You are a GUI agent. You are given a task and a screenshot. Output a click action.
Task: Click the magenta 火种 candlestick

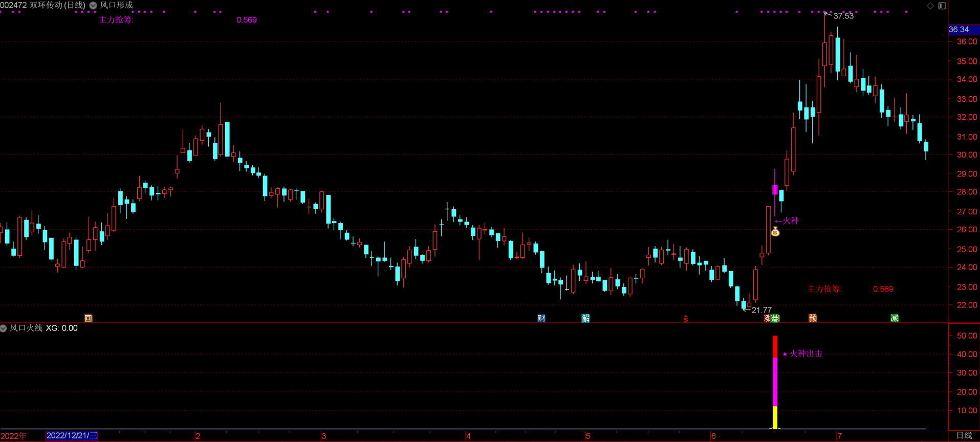775,190
